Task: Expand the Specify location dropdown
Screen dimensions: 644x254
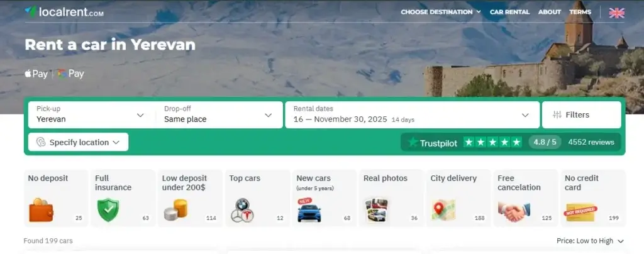Action: [x=79, y=142]
